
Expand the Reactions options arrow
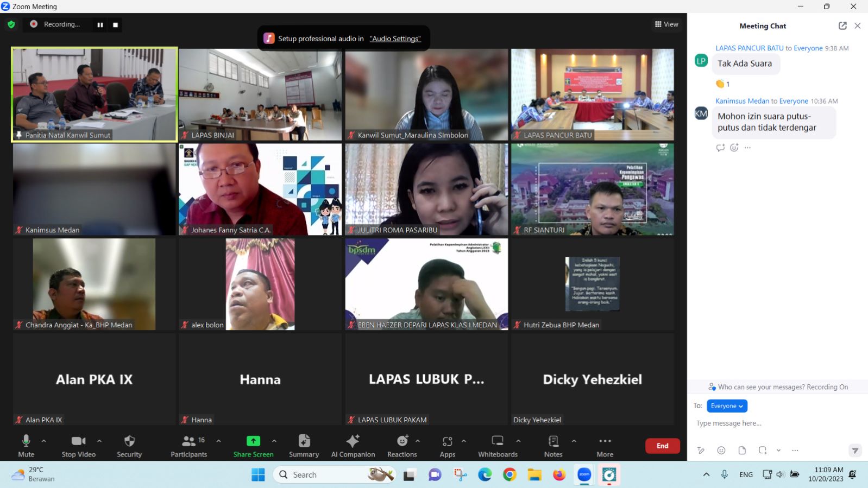coord(418,441)
